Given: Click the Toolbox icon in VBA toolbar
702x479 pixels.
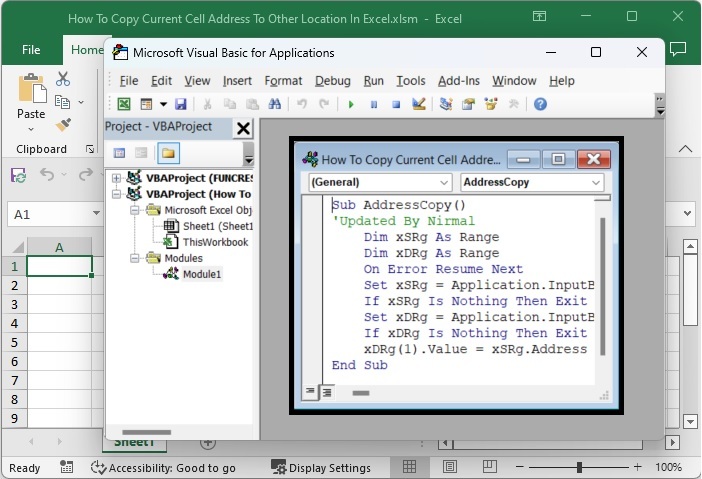Looking at the screenshot, I should (x=514, y=104).
